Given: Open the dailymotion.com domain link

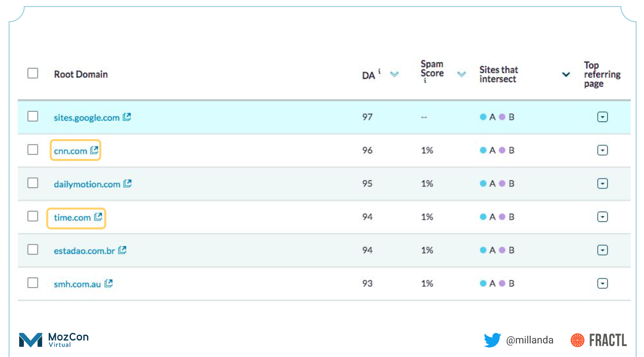Looking at the screenshot, I should pyautogui.click(x=87, y=184).
